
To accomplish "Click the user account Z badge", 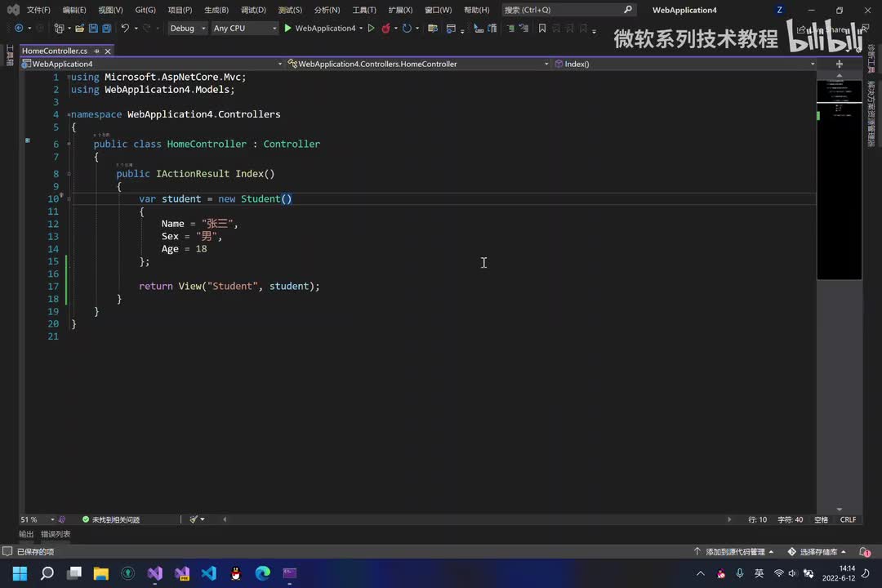I will (x=779, y=10).
